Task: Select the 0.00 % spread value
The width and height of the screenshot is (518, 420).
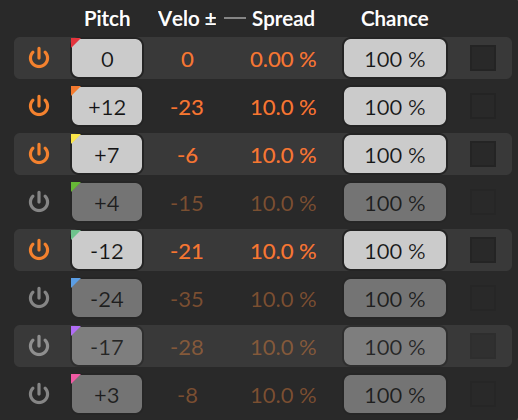Action: [283, 60]
